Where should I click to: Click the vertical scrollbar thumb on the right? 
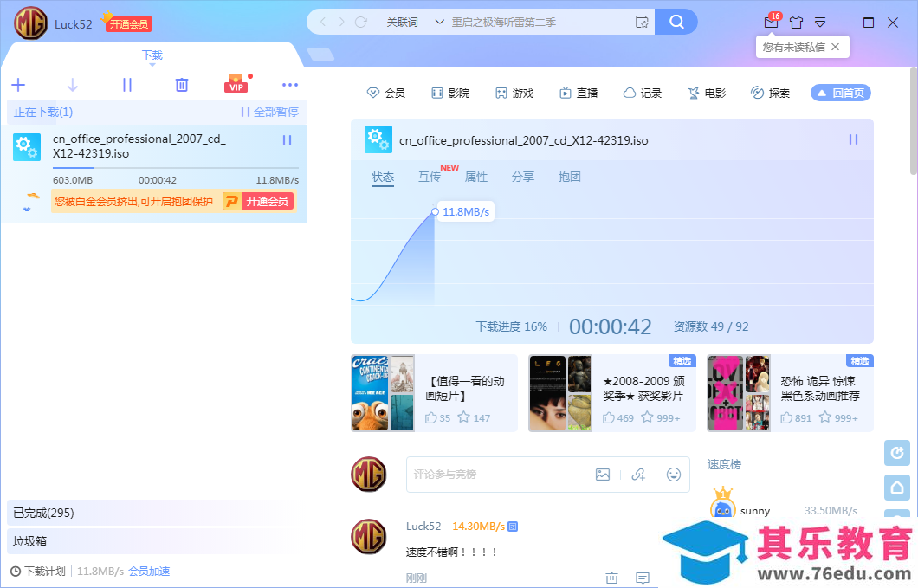(x=914, y=120)
